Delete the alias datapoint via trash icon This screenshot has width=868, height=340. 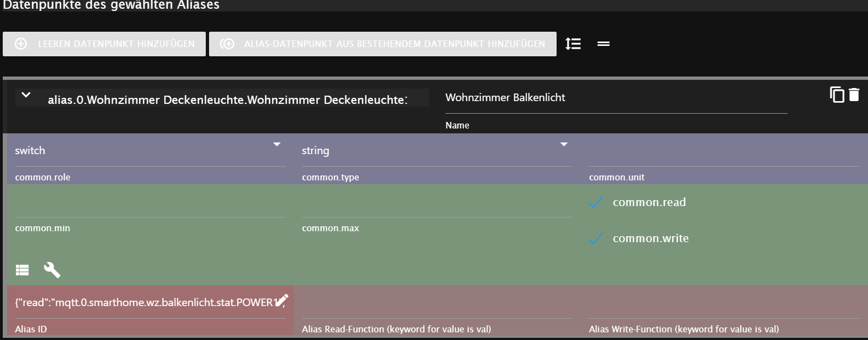pyautogui.click(x=854, y=95)
